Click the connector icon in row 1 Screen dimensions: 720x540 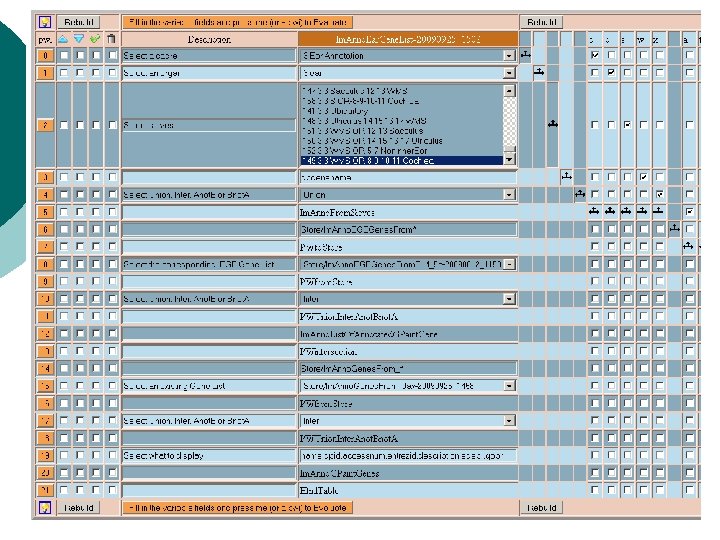tap(539, 72)
